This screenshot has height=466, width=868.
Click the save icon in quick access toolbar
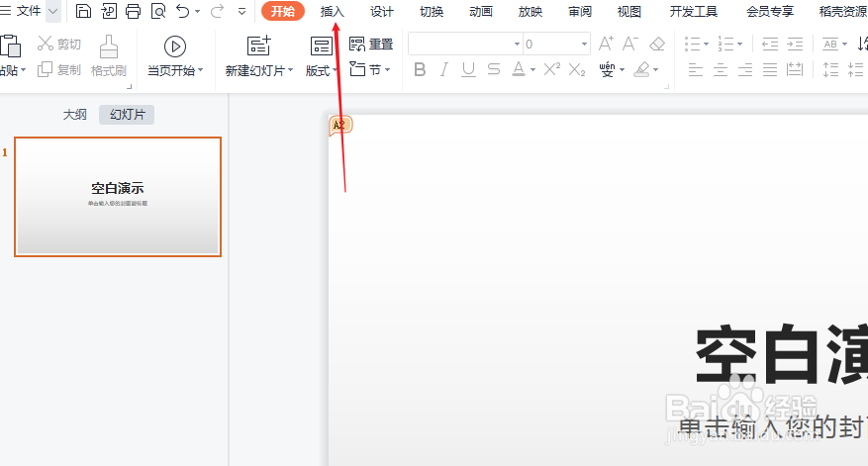pyautogui.click(x=83, y=11)
